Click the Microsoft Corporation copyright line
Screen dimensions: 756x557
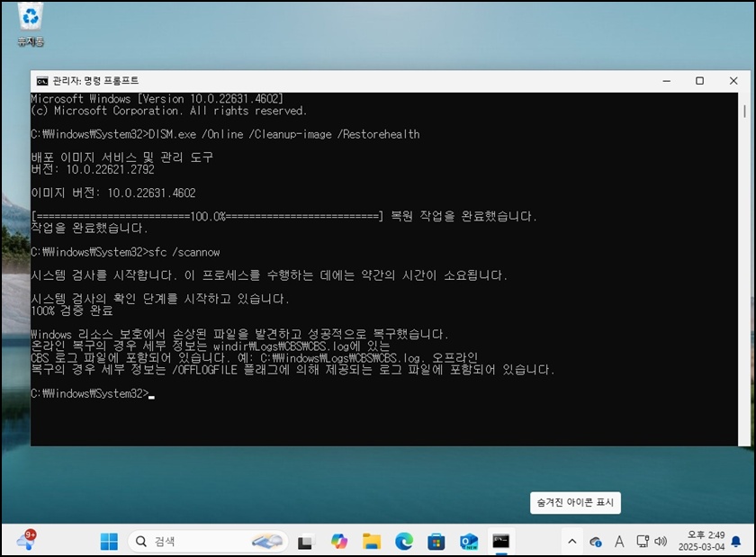[169, 111]
